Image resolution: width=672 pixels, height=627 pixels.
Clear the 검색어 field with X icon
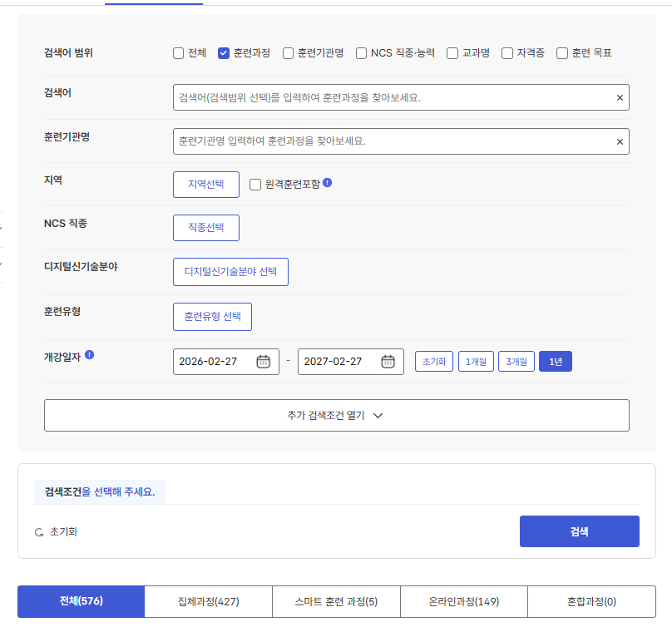tap(620, 98)
